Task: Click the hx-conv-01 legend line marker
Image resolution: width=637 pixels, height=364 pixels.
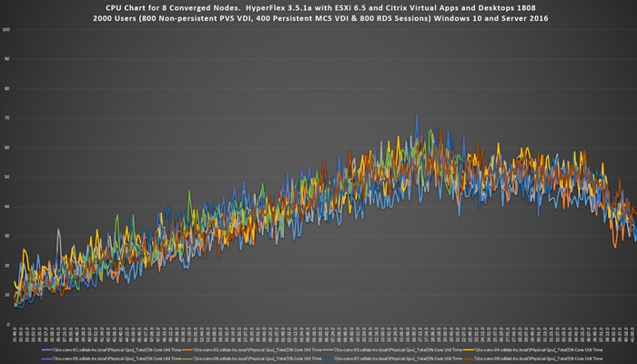Action: 47,349
